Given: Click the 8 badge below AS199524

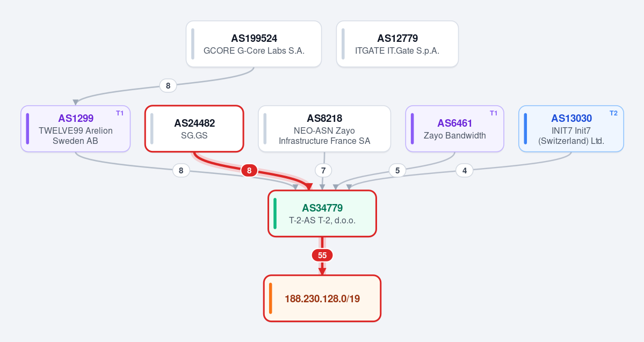Looking at the screenshot, I should (168, 86).
